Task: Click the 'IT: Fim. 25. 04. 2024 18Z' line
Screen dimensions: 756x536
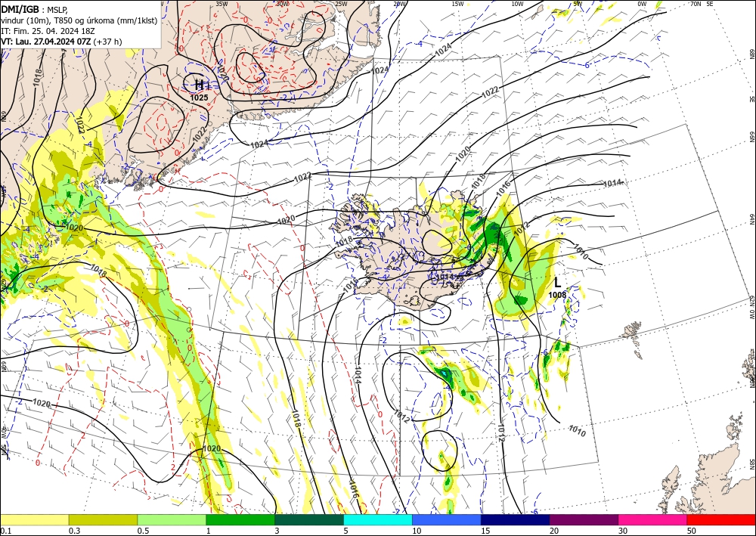Action: [47, 31]
